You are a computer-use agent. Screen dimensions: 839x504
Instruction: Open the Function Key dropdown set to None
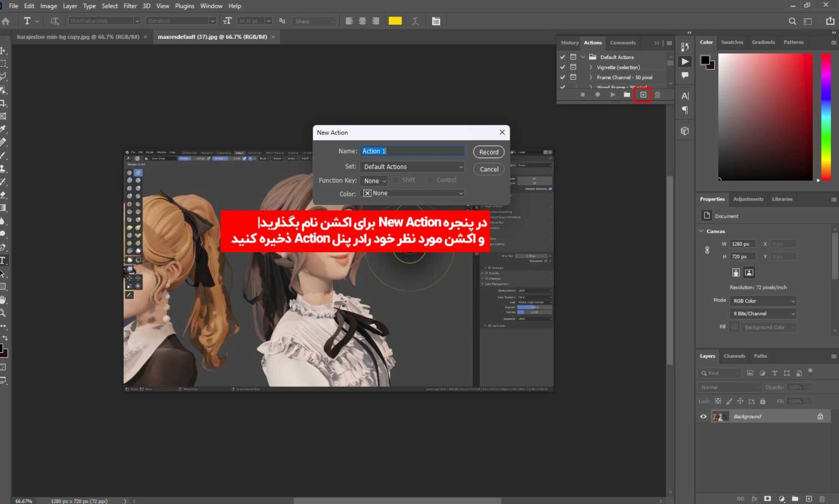(374, 181)
